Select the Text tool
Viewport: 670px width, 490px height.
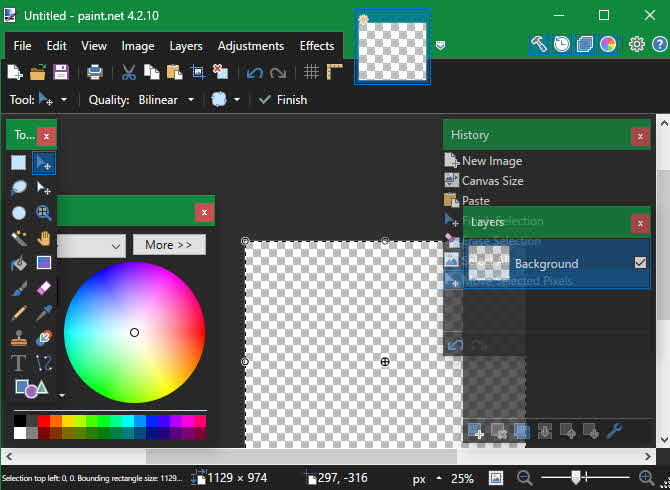tap(18, 363)
